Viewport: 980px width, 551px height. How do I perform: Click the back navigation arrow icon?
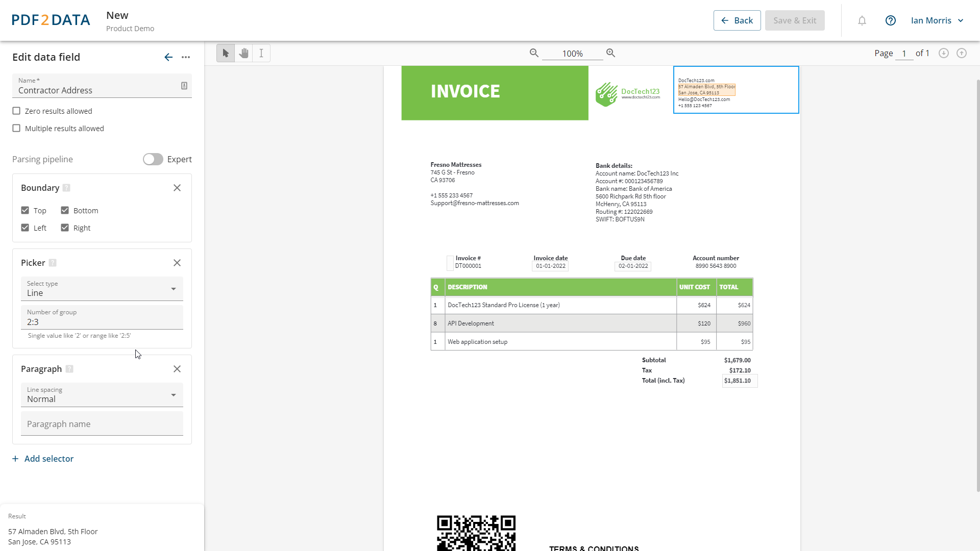point(168,57)
